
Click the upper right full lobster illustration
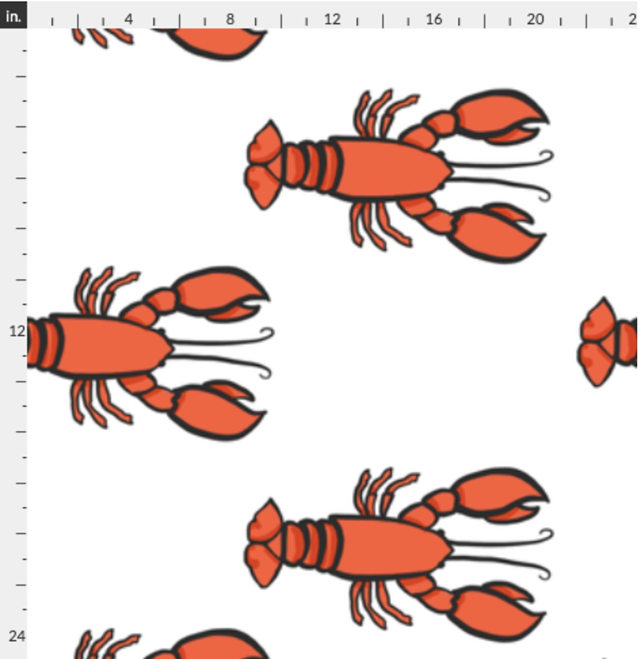tap(399, 176)
